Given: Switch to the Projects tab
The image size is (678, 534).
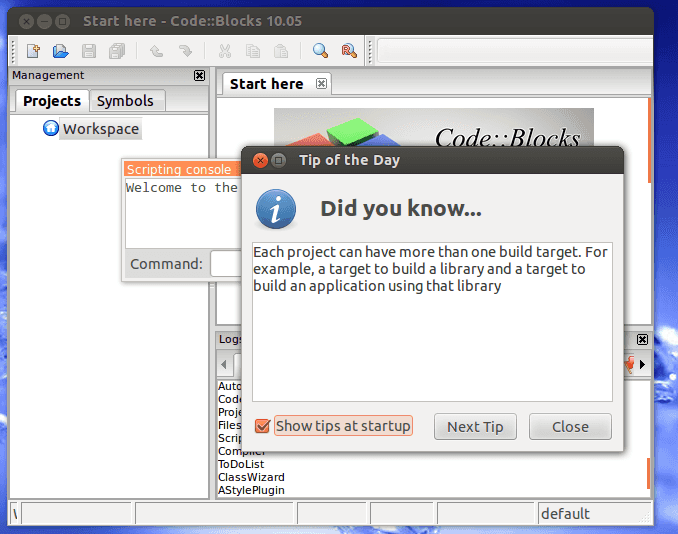Looking at the screenshot, I should tap(52, 101).
